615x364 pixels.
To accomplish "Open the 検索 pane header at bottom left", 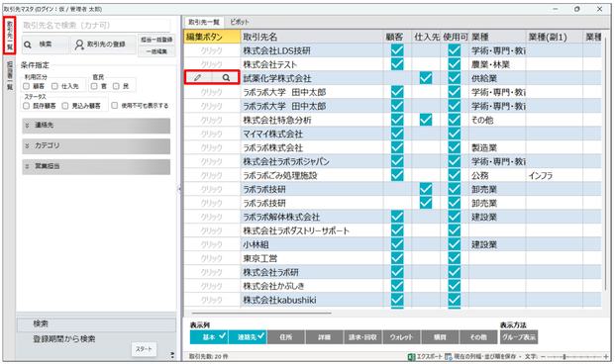I will (96, 324).
